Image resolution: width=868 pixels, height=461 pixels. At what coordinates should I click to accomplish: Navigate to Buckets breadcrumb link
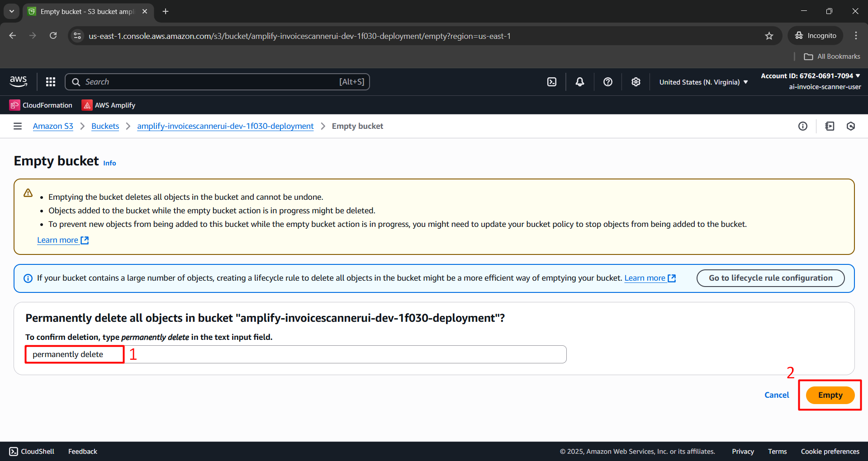[x=105, y=126]
